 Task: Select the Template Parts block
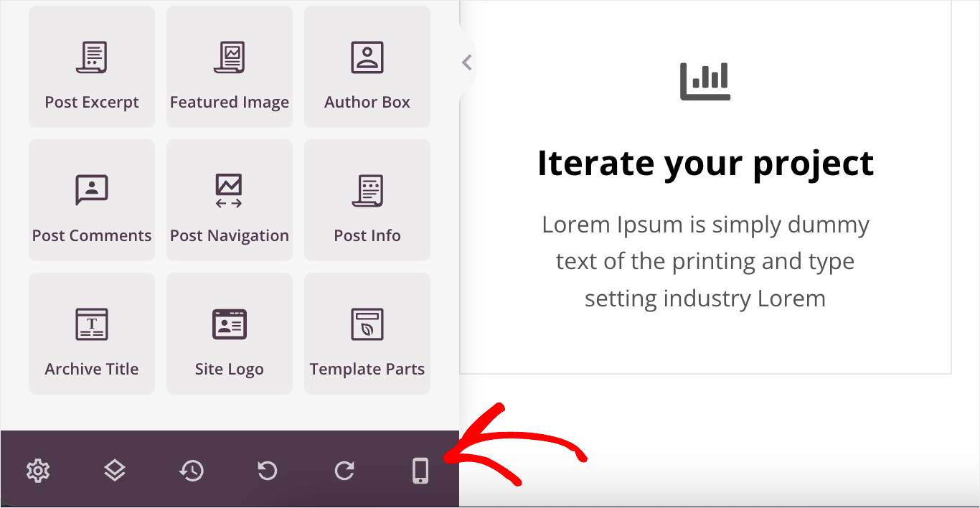click(x=367, y=334)
